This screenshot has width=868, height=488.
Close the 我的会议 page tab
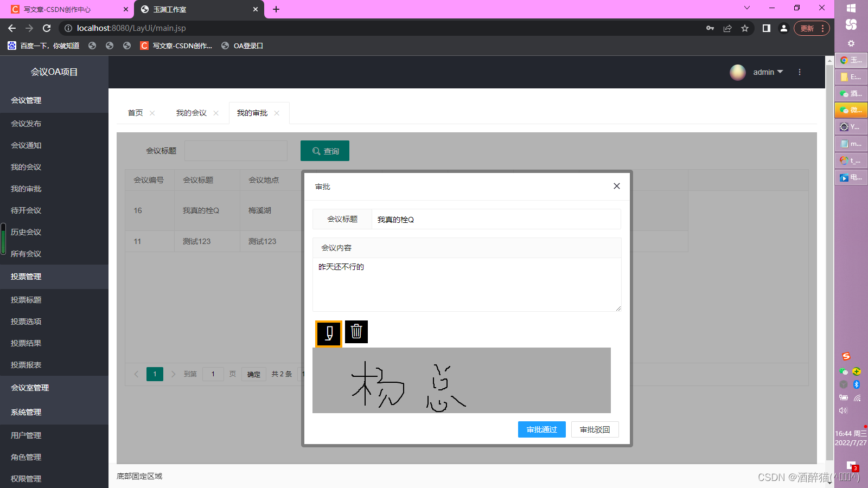[x=216, y=113]
